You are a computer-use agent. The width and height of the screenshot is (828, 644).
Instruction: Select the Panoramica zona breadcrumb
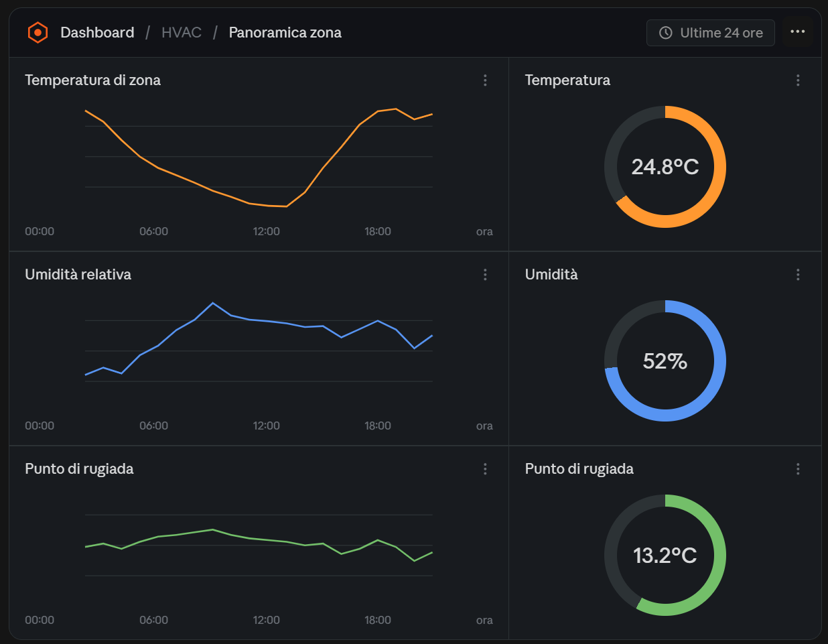[x=285, y=32]
